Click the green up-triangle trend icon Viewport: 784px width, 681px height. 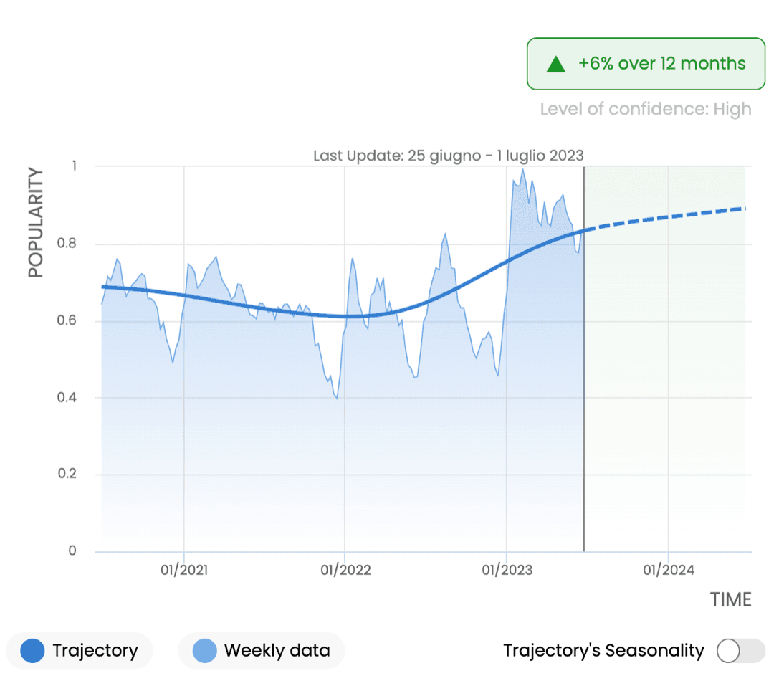pos(556,65)
